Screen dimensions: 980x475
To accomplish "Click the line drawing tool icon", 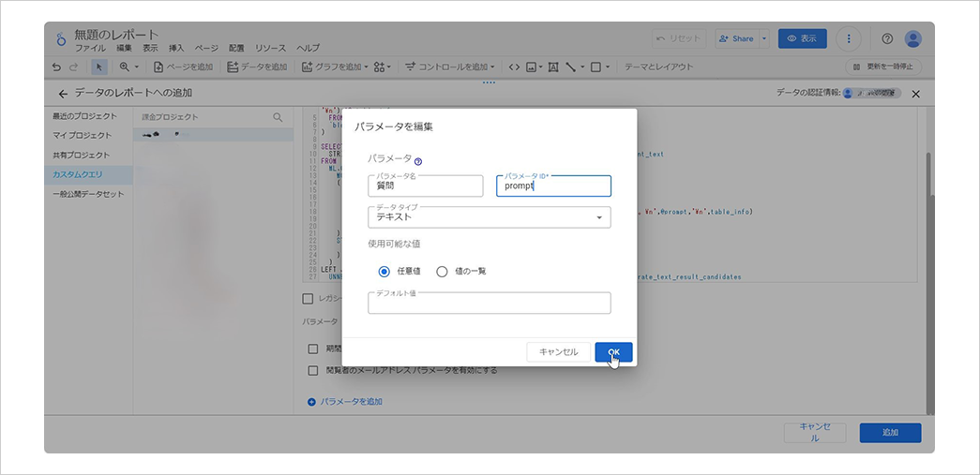I will click(570, 67).
